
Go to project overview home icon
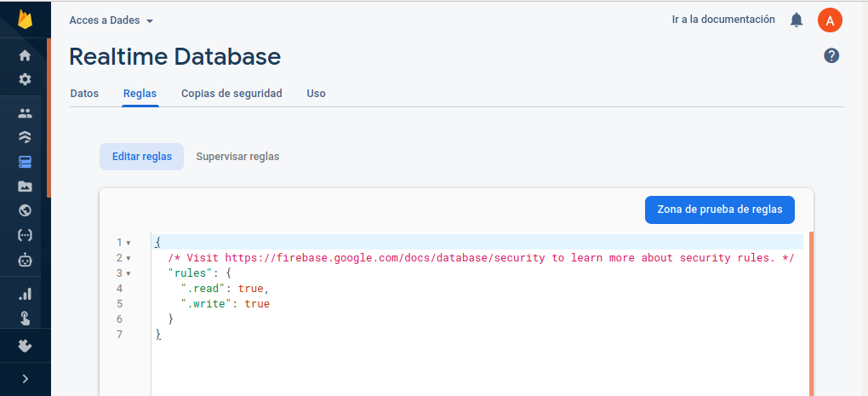pyautogui.click(x=25, y=56)
